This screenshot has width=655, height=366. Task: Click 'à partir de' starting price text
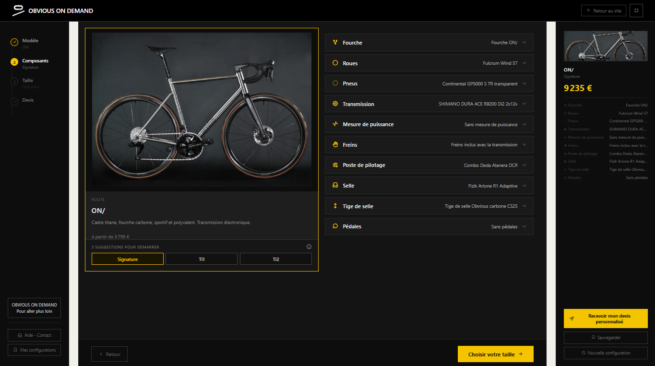(110, 236)
